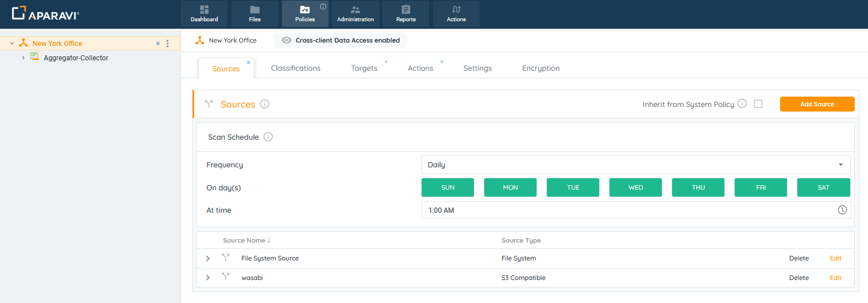Toggle the SUN day button
The height and width of the screenshot is (303, 868).
[447, 187]
